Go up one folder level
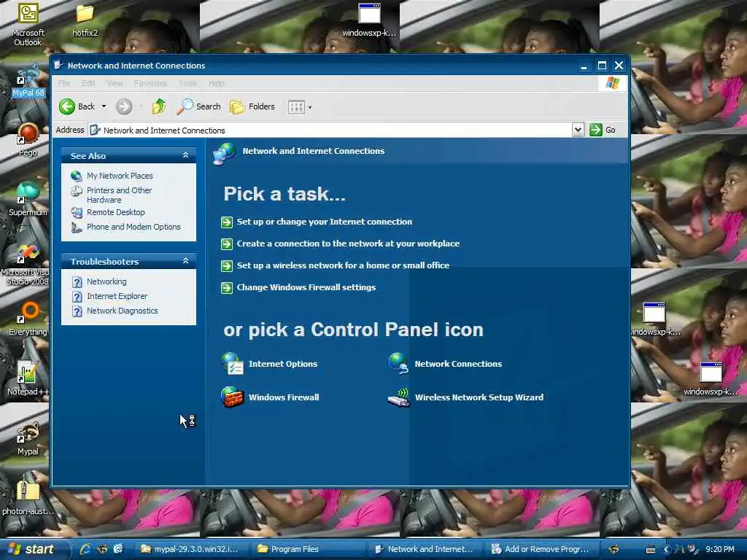Image resolution: width=747 pixels, height=560 pixels. 159,106
